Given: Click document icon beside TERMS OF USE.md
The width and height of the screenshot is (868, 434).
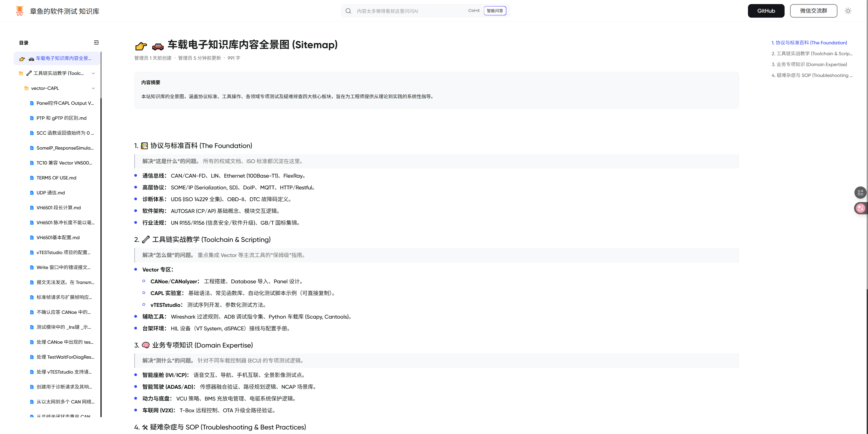Looking at the screenshot, I should point(32,178).
